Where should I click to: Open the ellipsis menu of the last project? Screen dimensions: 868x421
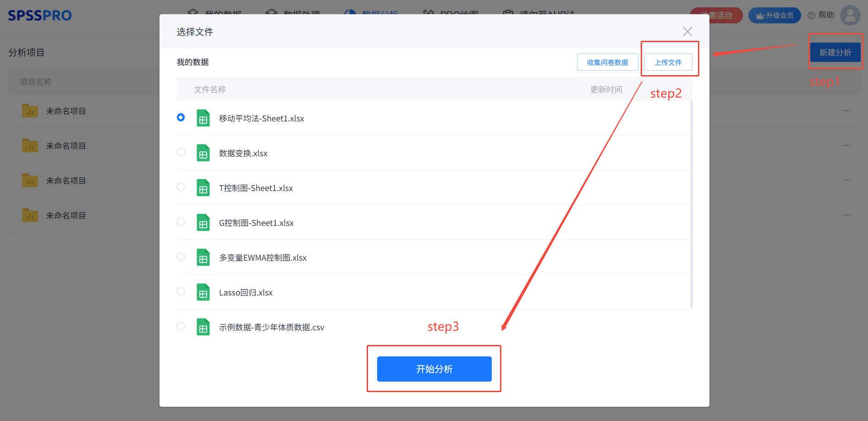[x=846, y=215]
